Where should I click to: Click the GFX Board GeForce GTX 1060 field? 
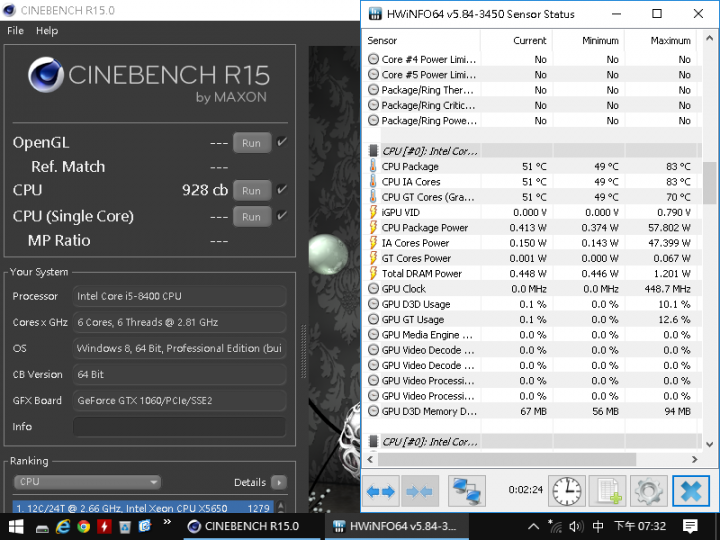coord(180,400)
